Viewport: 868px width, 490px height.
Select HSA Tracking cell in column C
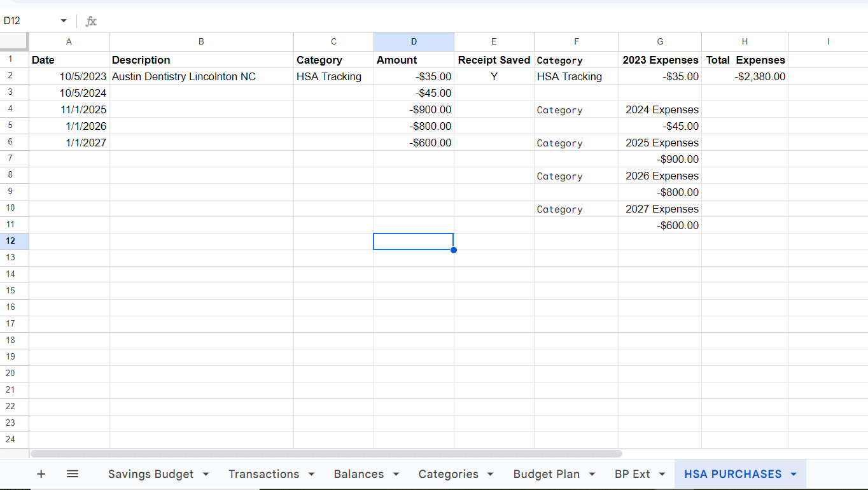click(333, 76)
